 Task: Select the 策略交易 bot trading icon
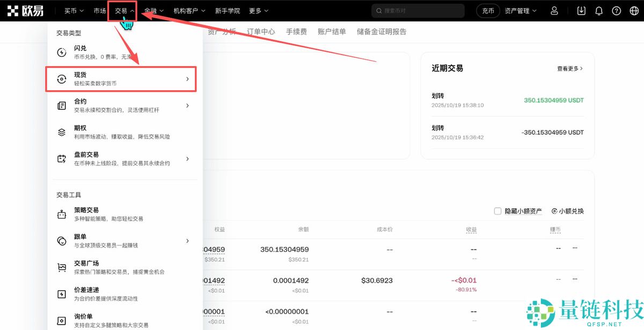click(61, 214)
